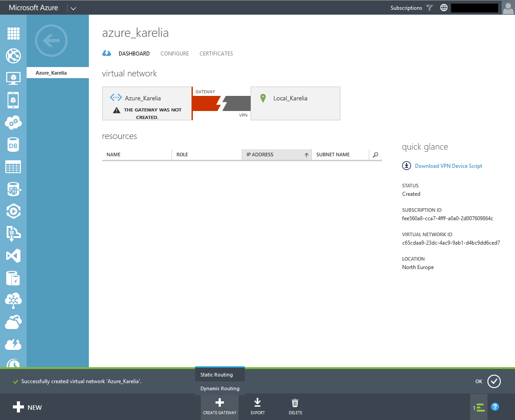The height and width of the screenshot is (420, 515).
Task: Go back with the circular arrow
Action: 51,41
